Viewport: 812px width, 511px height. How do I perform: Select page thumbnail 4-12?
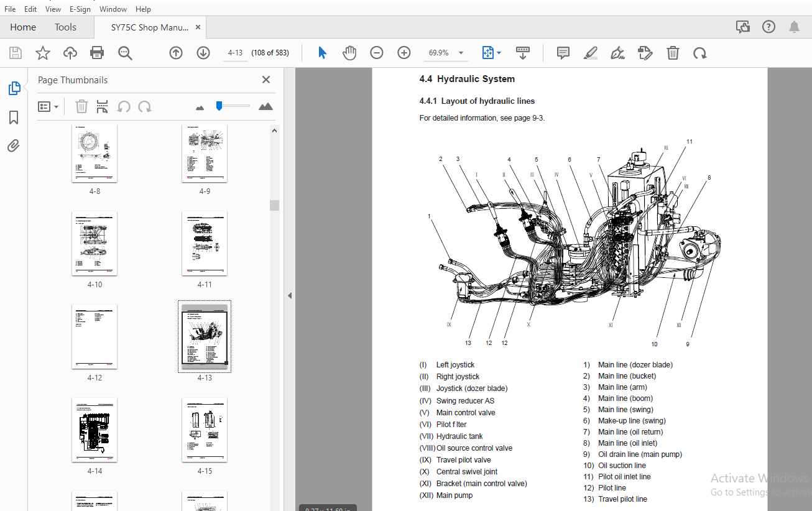click(95, 336)
